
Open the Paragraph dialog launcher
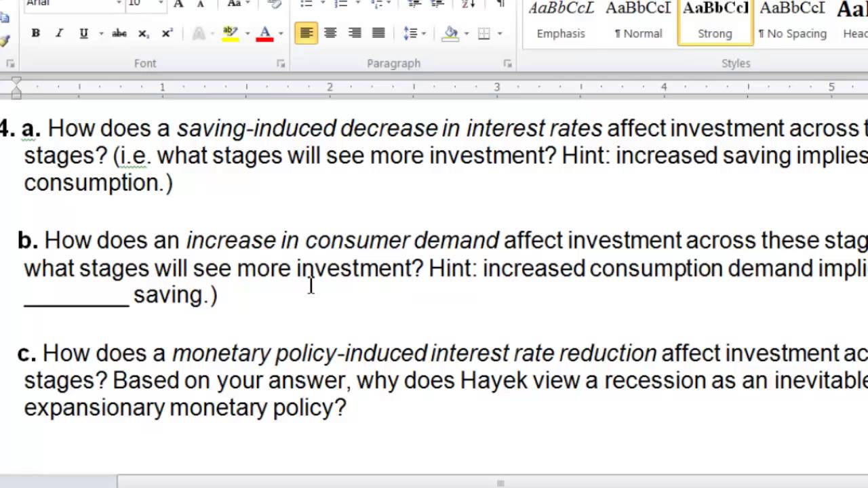click(507, 63)
